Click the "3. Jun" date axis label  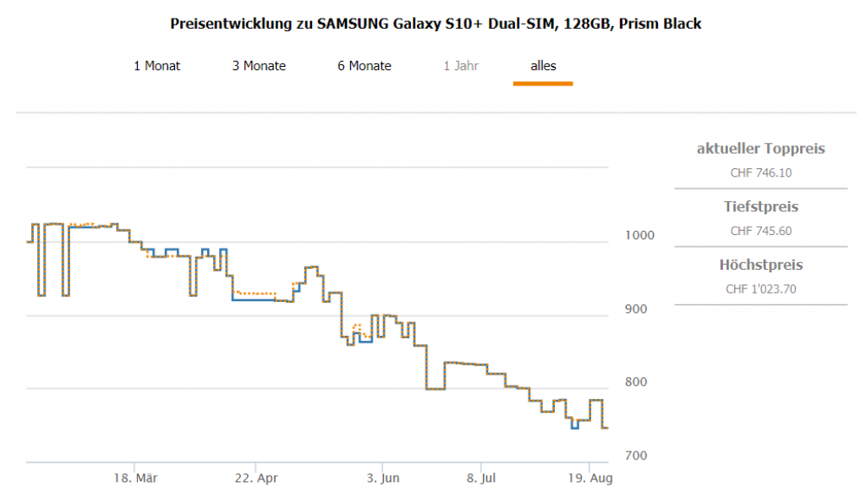381,479
